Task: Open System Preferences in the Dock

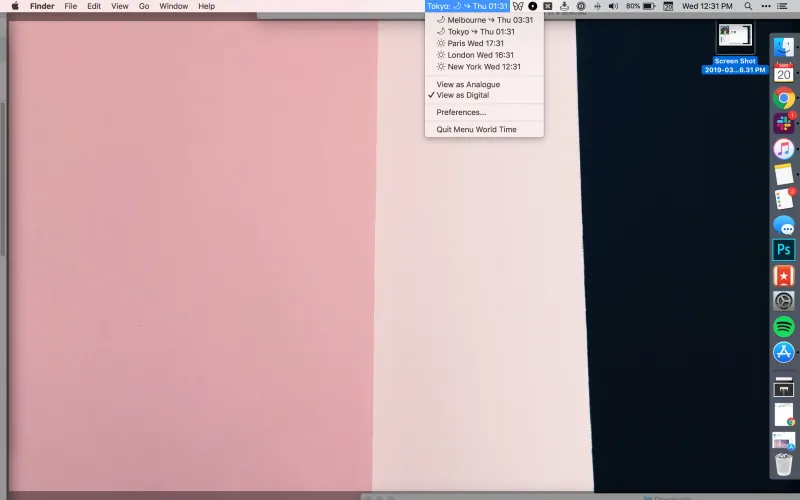Action: [784, 301]
